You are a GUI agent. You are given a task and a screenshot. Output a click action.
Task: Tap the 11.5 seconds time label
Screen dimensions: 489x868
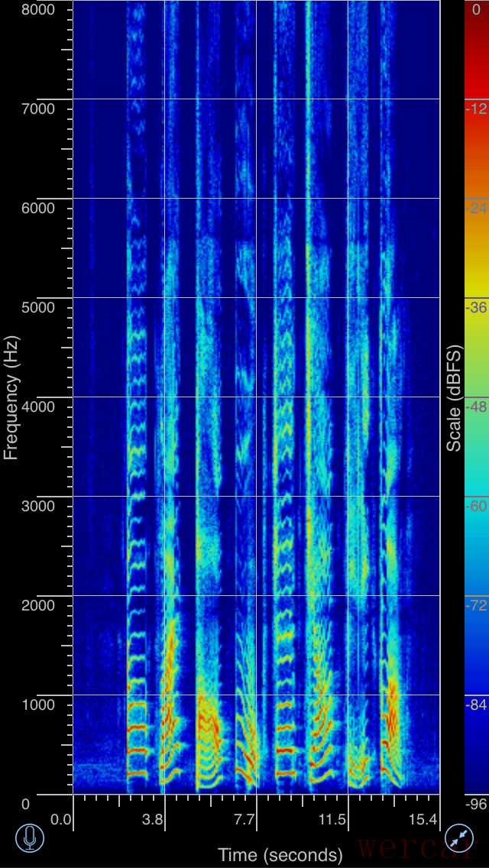pyautogui.click(x=332, y=821)
